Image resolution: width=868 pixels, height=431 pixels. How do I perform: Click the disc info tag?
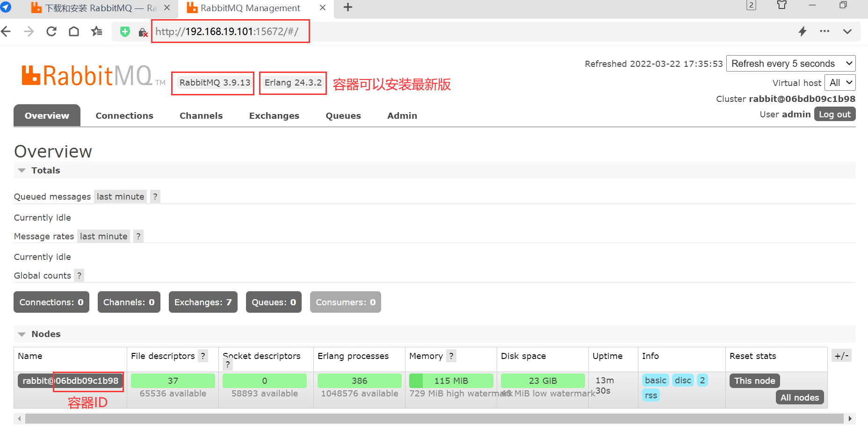pos(683,380)
